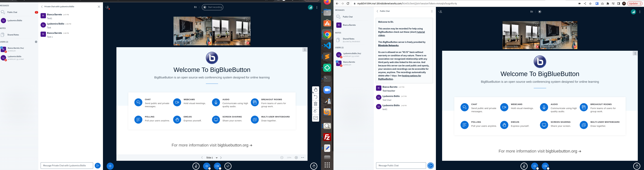Focus the Message Public Chat field
The image size is (644, 170).
pyautogui.click(x=401, y=165)
